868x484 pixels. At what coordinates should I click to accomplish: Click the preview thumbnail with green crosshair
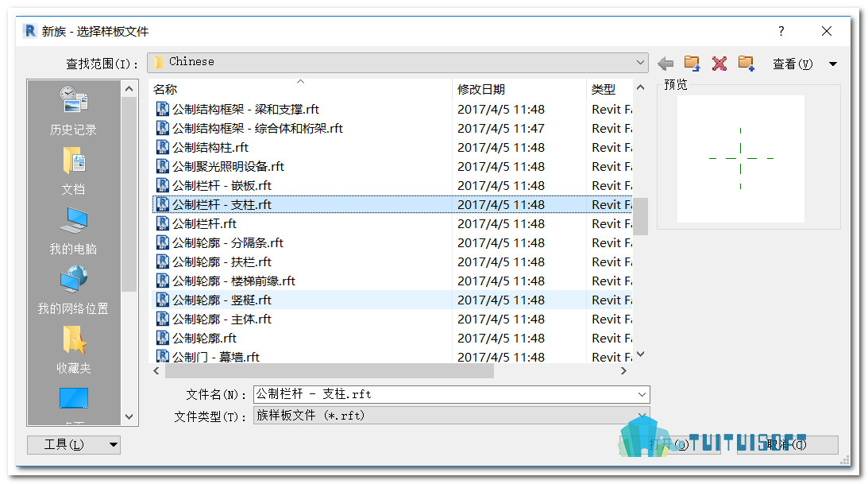[x=741, y=159]
